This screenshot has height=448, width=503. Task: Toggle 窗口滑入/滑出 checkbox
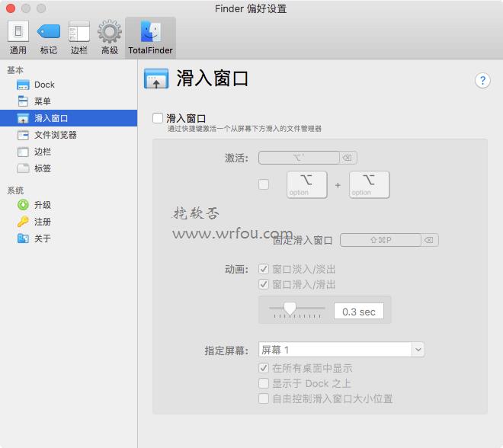coord(264,284)
